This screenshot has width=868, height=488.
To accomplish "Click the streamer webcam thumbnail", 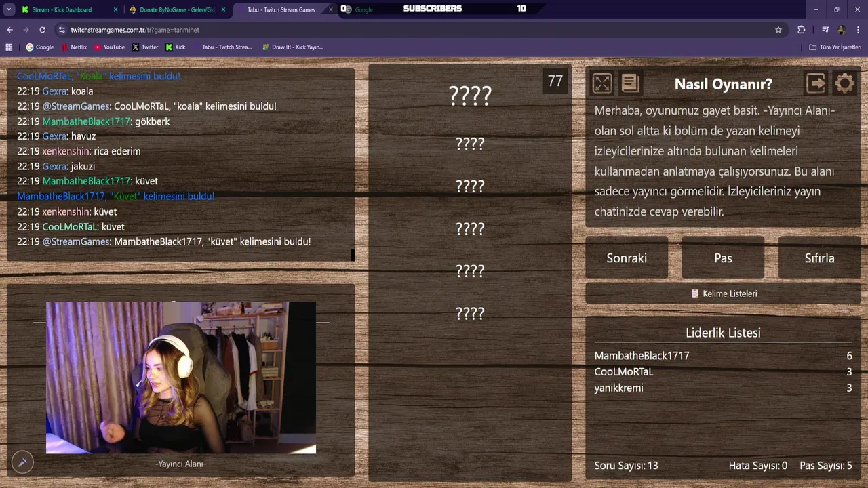I will 181,378.
